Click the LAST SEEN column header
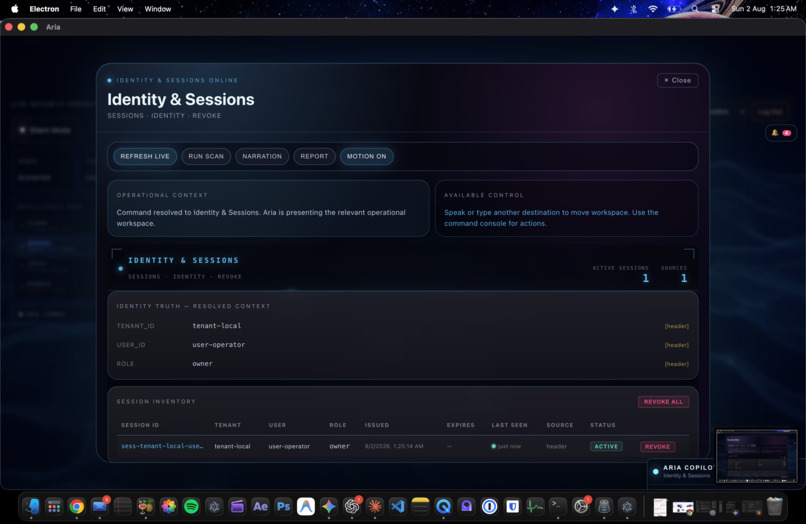Image resolution: width=806 pixels, height=524 pixels. (509, 425)
